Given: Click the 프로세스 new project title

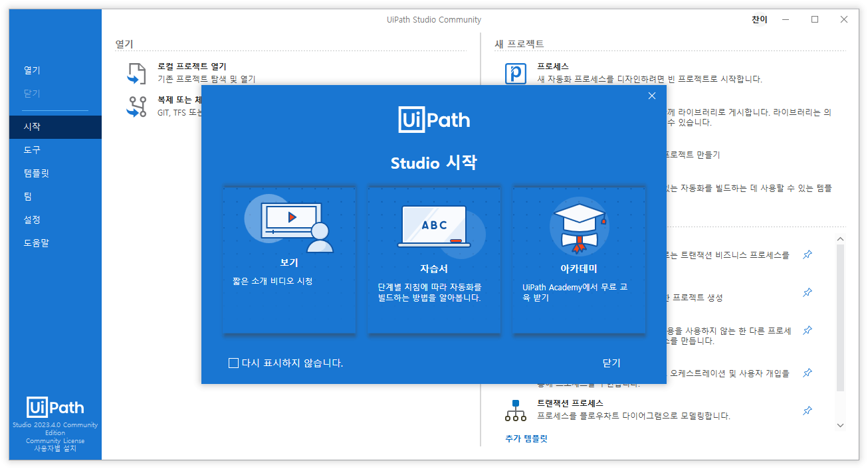Looking at the screenshot, I should pos(553,66).
